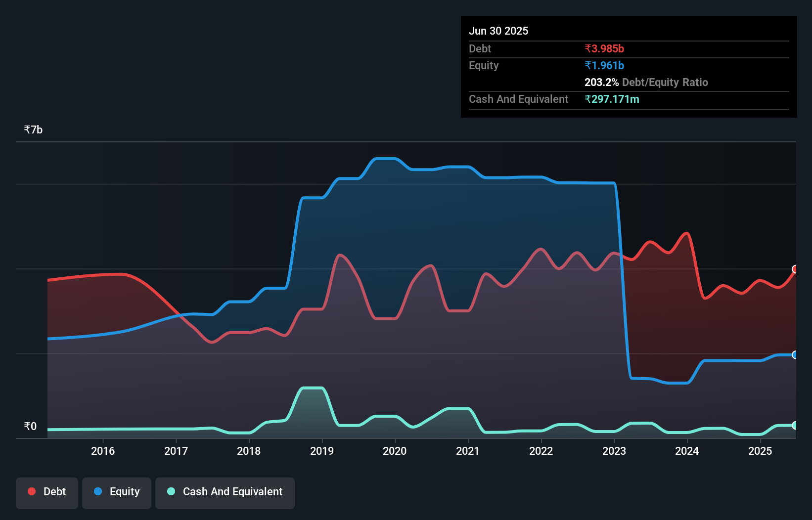Expand the Jun 30 2025 tooltip header
This screenshot has height=520, width=812.
point(498,31)
